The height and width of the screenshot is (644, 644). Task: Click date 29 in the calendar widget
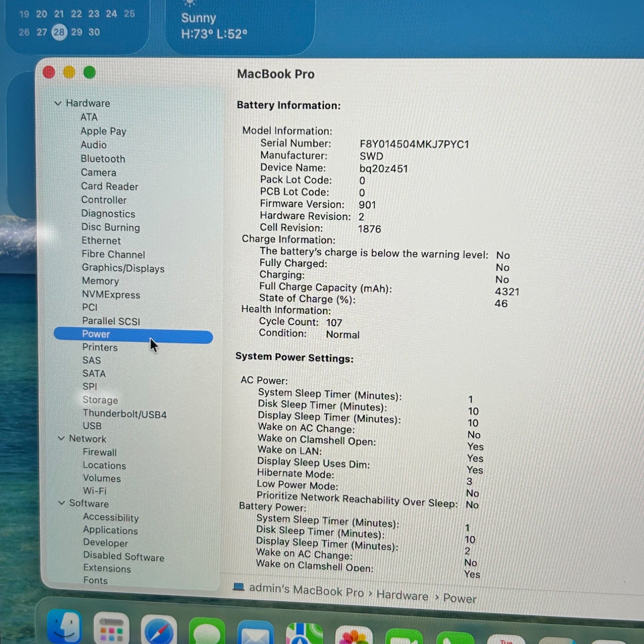(x=77, y=32)
